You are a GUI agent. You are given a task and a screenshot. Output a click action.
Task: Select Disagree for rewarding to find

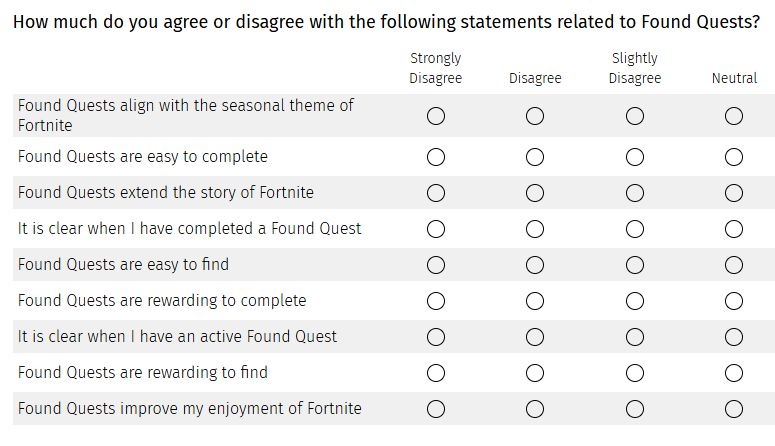pos(535,373)
